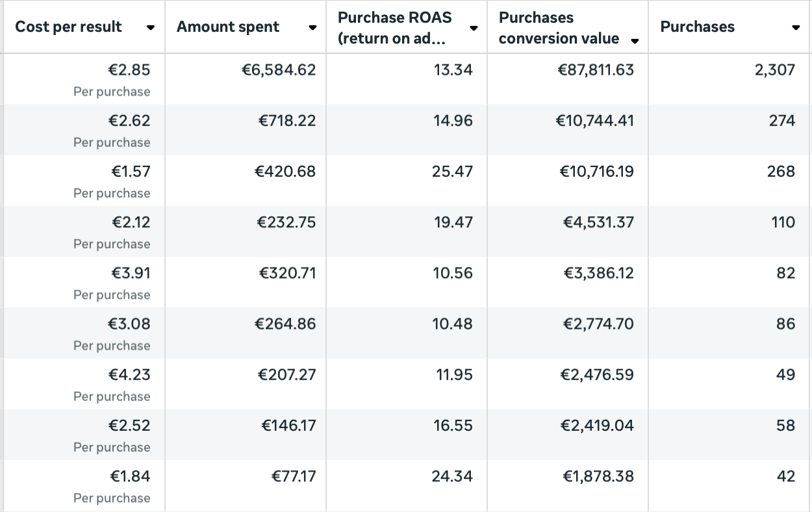Screen dimensions: 812x512
Task: Open the Purchases column dropdown arrow
Action: click(796, 28)
